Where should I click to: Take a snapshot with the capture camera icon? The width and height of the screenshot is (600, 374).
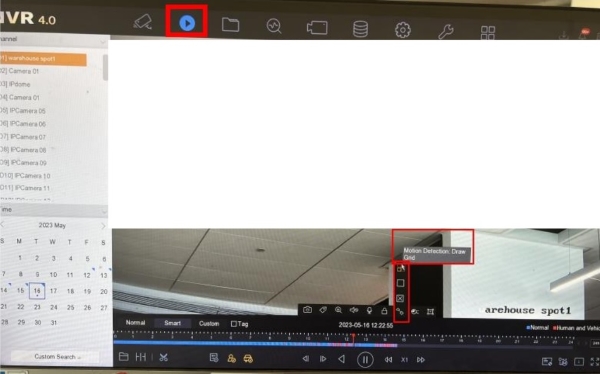[307, 310]
